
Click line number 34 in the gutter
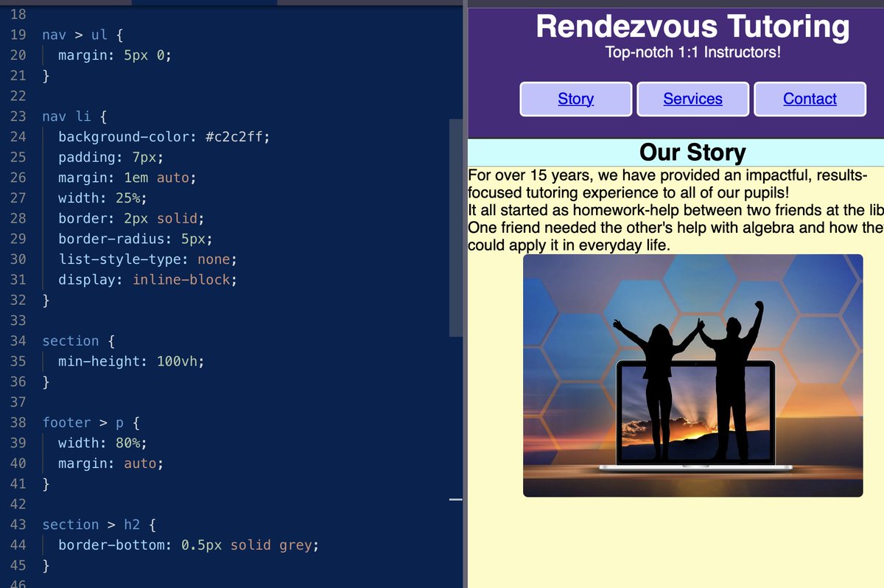click(x=18, y=341)
